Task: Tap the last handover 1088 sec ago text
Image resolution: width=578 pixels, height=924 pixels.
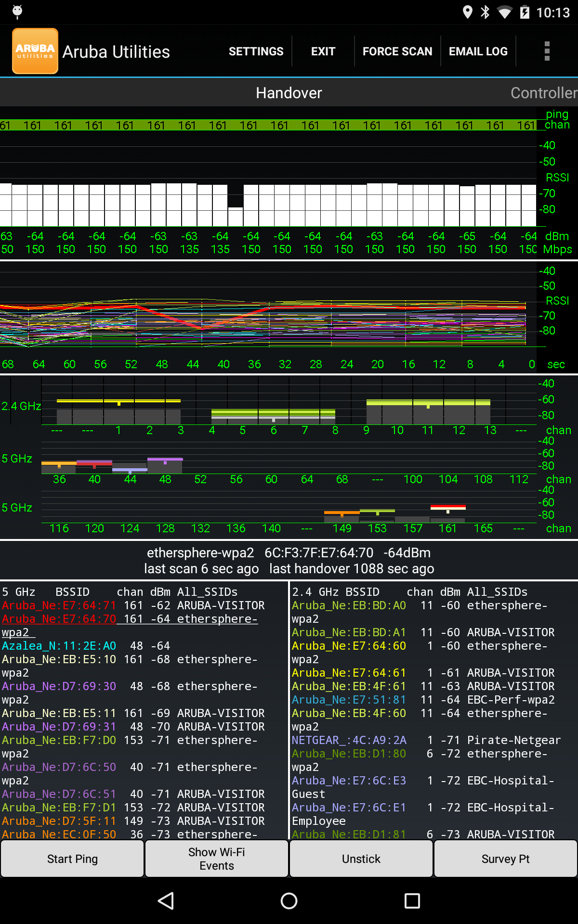Action: (x=352, y=569)
